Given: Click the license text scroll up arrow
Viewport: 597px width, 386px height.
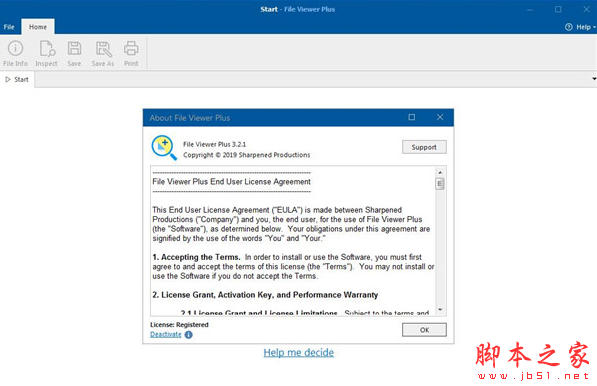Looking at the screenshot, I should point(440,172).
